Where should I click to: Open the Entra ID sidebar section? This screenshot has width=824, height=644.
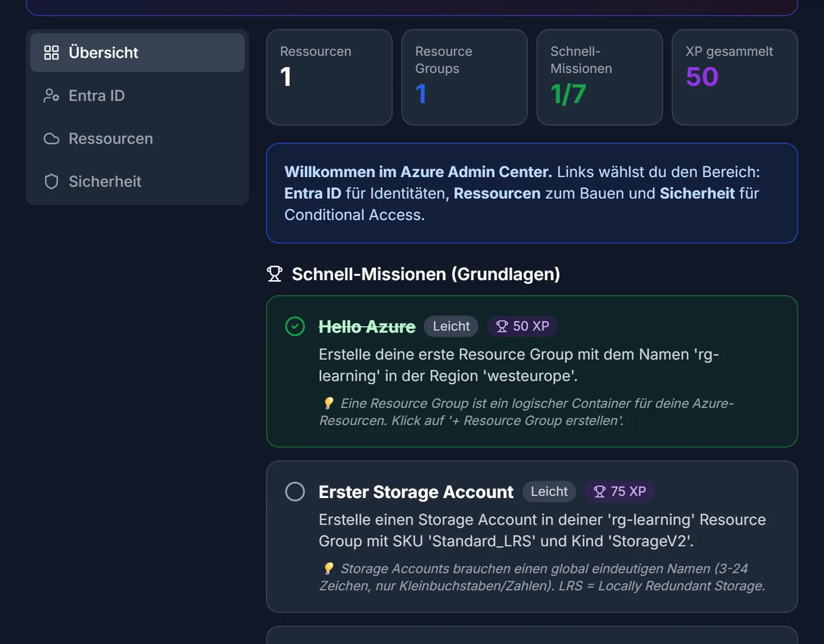point(137,95)
